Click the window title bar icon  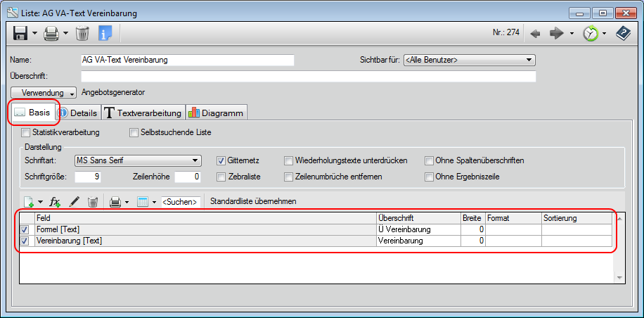(x=13, y=13)
